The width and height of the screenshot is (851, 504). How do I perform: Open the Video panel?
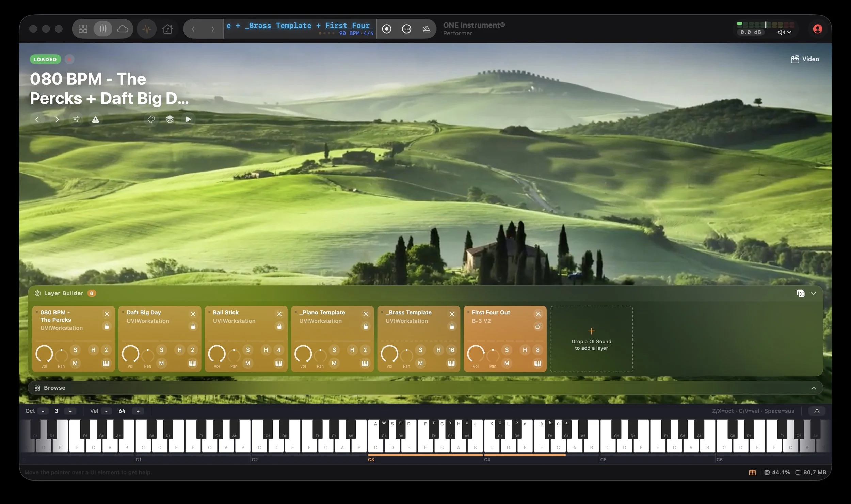(805, 59)
